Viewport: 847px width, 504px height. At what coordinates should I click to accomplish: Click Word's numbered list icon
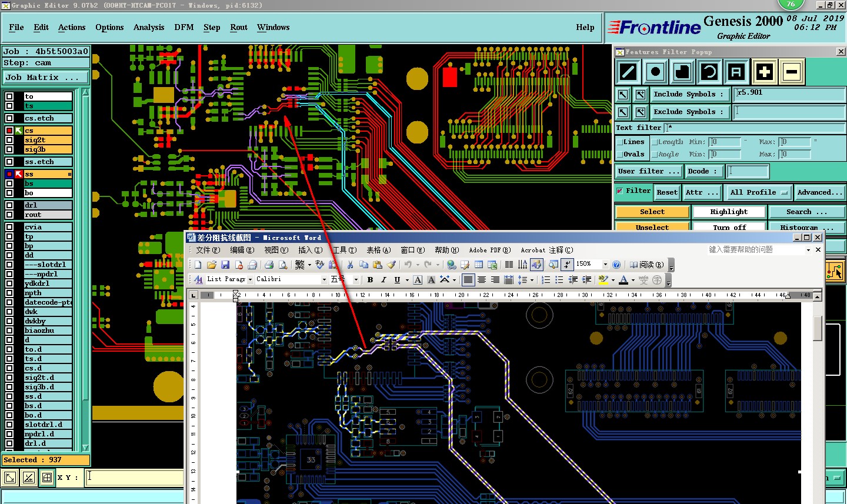click(x=546, y=280)
